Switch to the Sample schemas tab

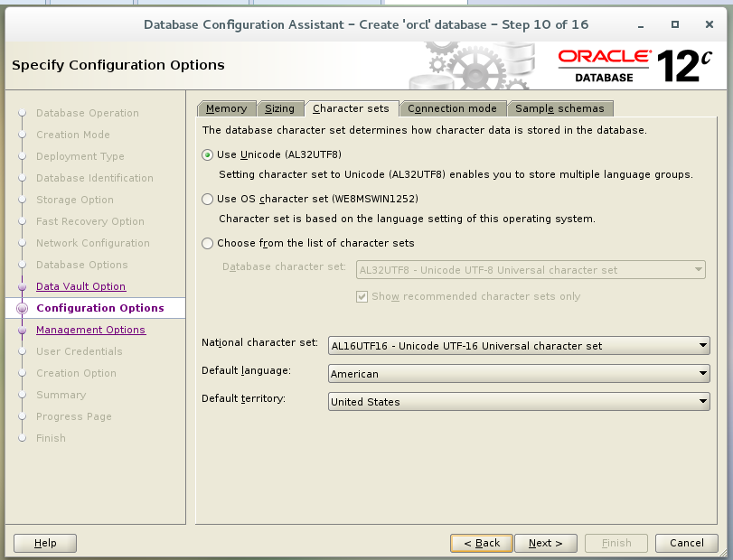click(x=559, y=108)
